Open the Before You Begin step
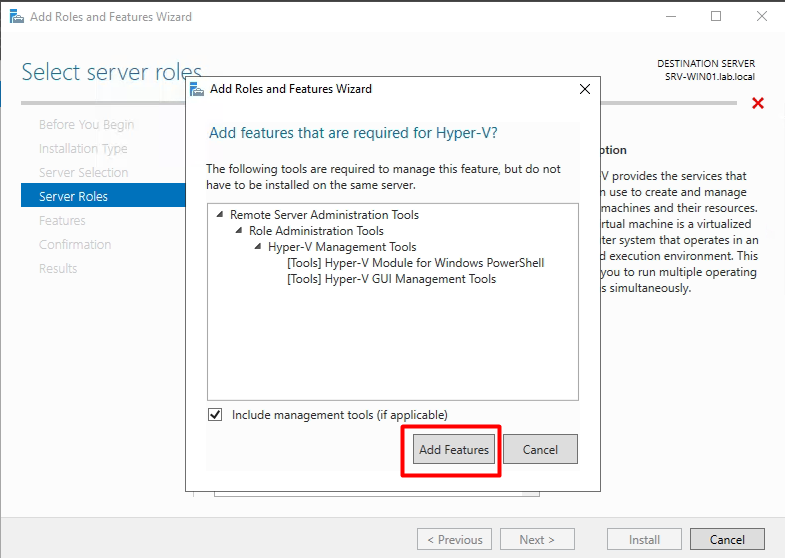The height and width of the screenshot is (558, 785). 86,125
